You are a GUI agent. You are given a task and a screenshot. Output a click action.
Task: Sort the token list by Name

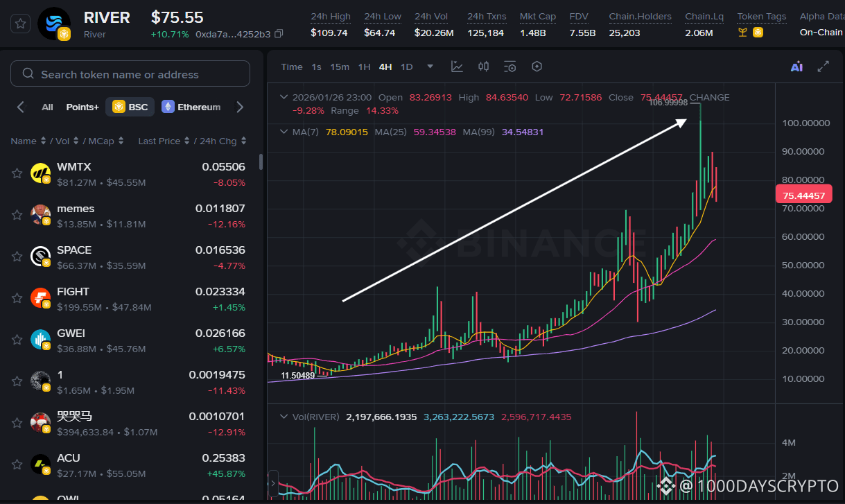28,141
